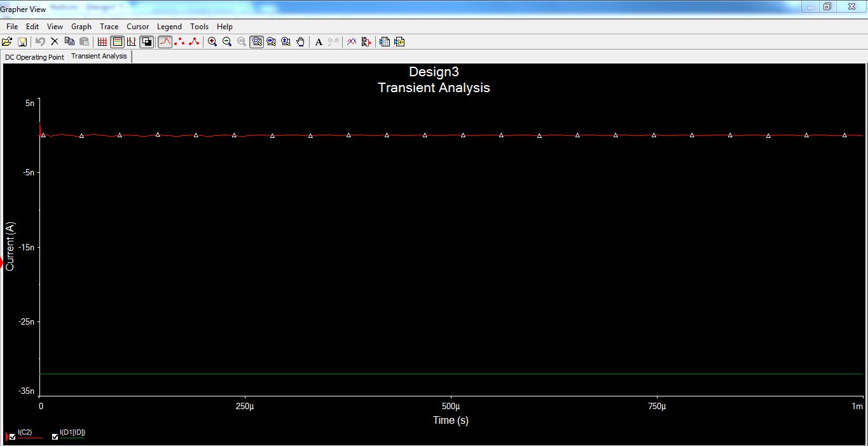Switch to the DC Operating Point tab
This screenshot has width=868, height=446.
pos(35,57)
